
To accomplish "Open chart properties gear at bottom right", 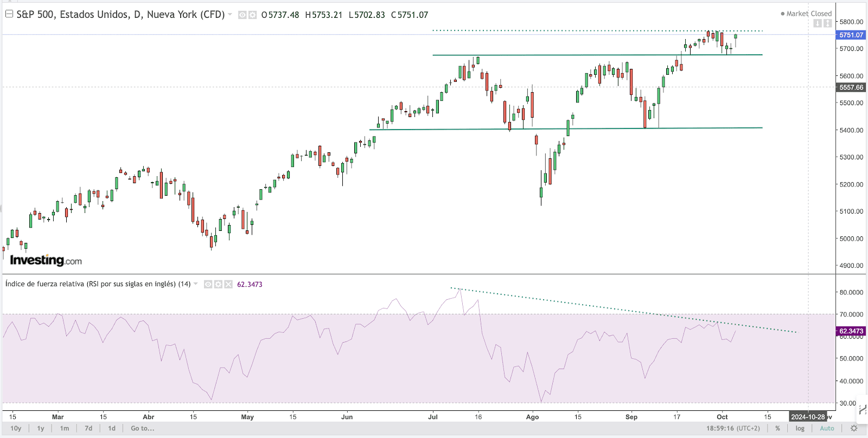I will point(854,428).
